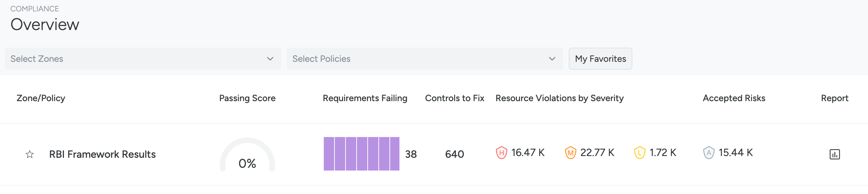Image resolution: width=868 pixels, height=194 pixels.
Task: Sort by the Passing Score column header
Action: [247, 98]
